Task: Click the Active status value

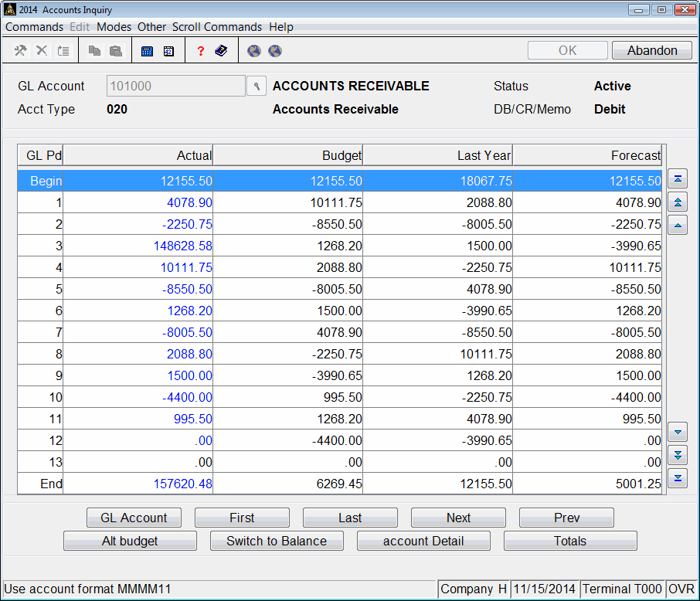Action: (x=613, y=87)
